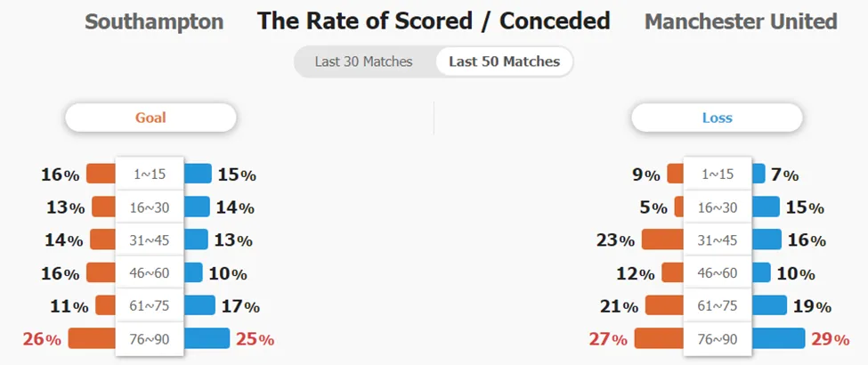Open the Southampton team heading
The image size is (868, 365).
tap(154, 22)
